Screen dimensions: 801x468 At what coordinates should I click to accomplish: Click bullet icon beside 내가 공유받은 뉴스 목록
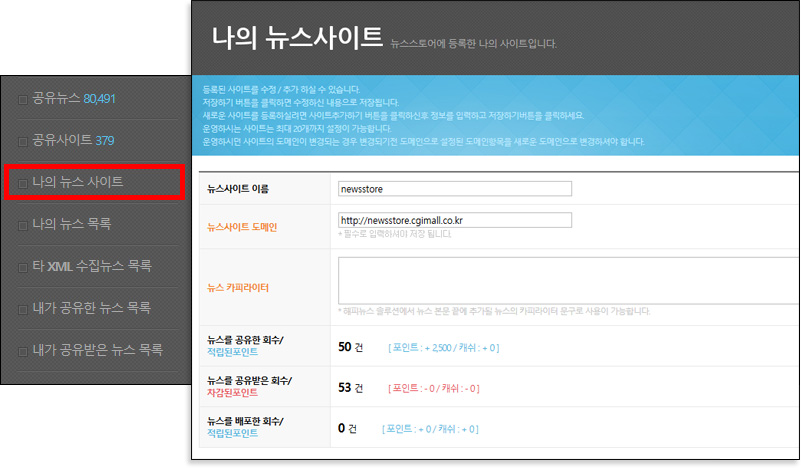[x=22, y=351]
